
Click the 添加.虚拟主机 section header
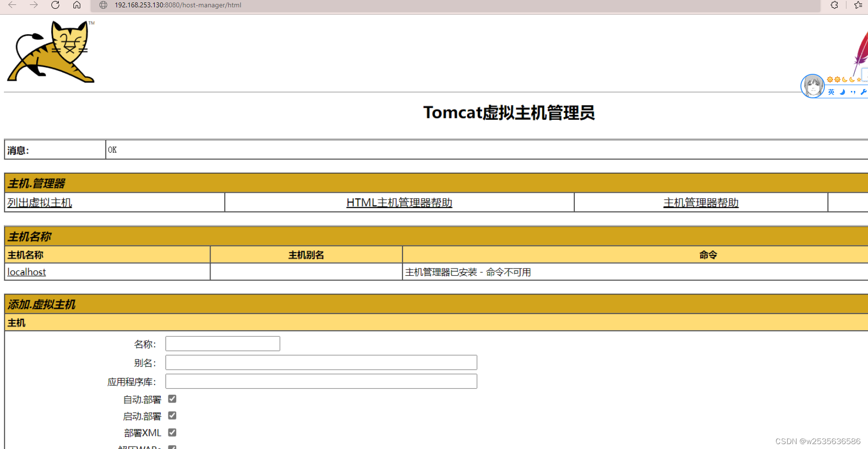click(436, 304)
